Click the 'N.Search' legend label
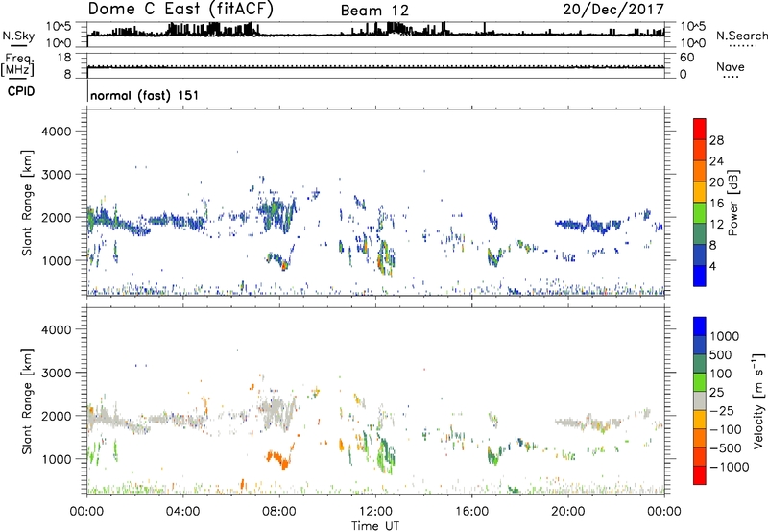768x532 pixels. 742,36
